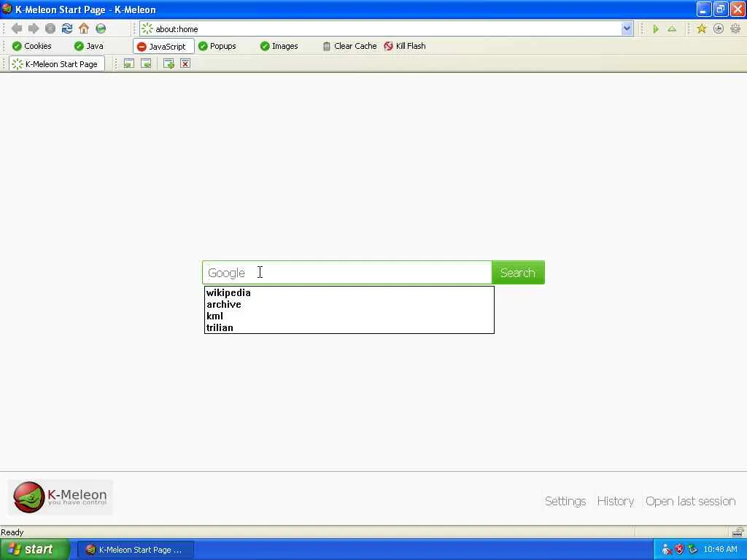The width and height of the screenshot is (747, 560).
Task: Click the status bar network icon
Action: pos(738,532)
